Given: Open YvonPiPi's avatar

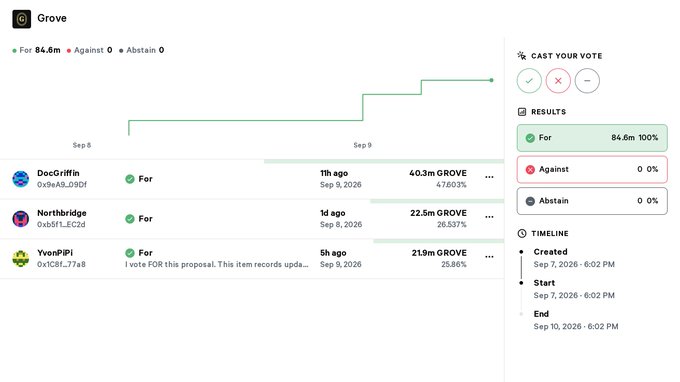Looking at the screenshot, I should pos(20,258).
